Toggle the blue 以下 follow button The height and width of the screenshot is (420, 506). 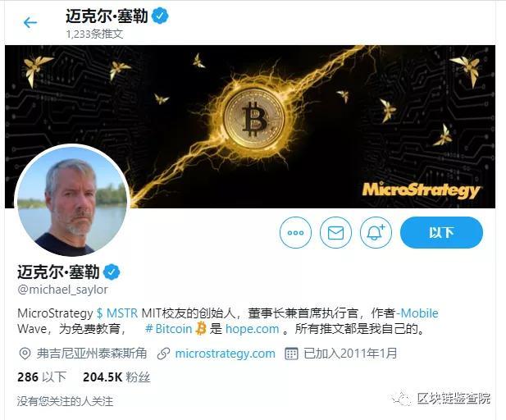pos(441,232)
